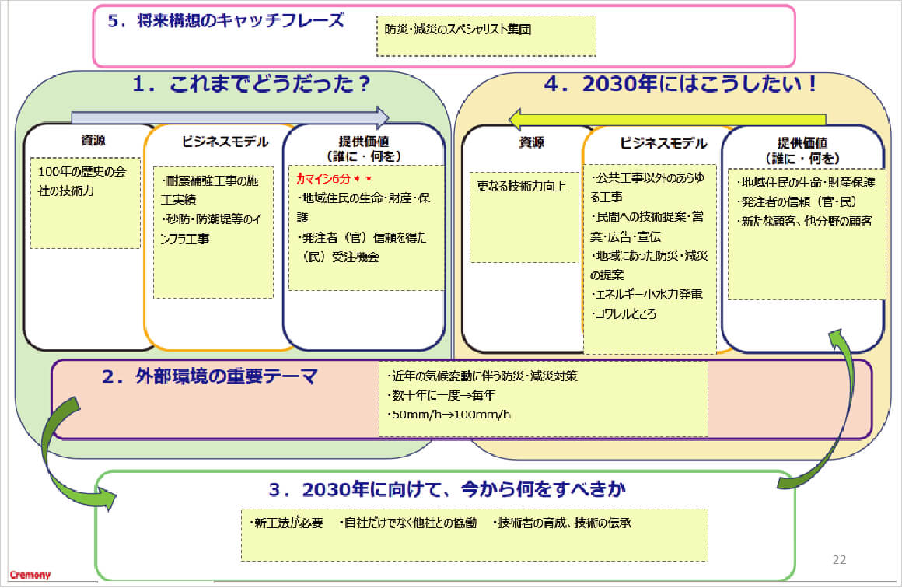The height and width of the screenshot is (588, 902).
Task: Select the text '更なる技術力向上'
Action: coord(522,186)
